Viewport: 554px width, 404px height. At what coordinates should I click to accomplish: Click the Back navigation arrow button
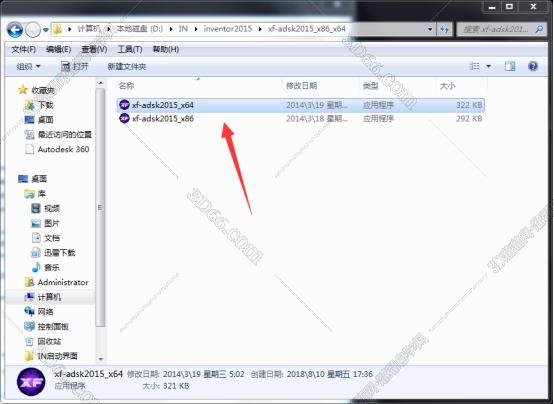[x=15, y=30]
